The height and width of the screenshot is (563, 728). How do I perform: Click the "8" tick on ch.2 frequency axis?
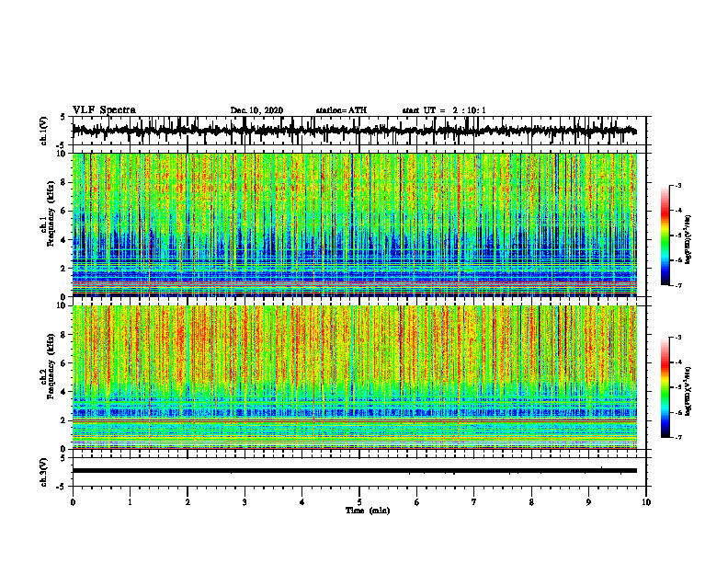click(64, 335)
